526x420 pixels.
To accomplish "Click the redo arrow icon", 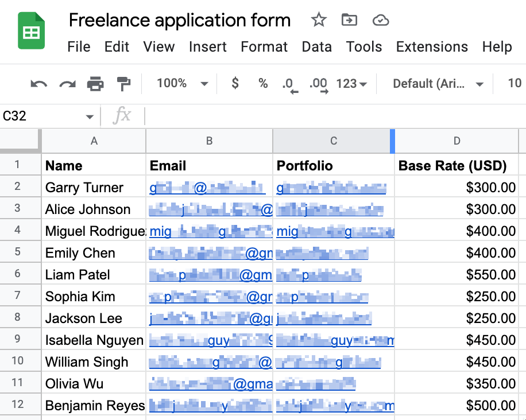I will click(x=67, y=84).
